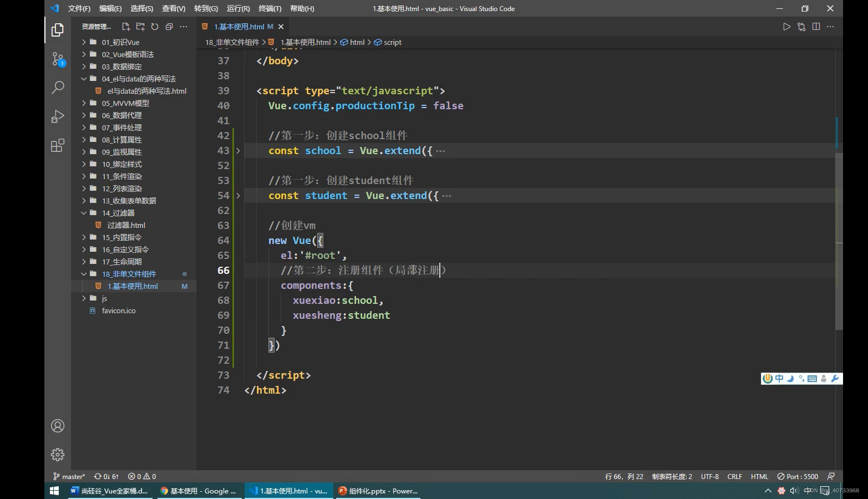Click the master branch indicator
868x499 pixels.
coord(69,476)
